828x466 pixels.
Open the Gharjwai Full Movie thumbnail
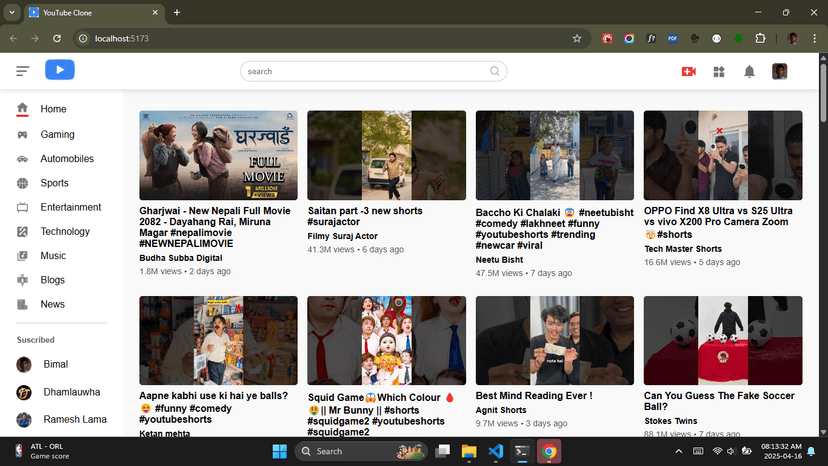pyautogui.click(x=218, y=155)
